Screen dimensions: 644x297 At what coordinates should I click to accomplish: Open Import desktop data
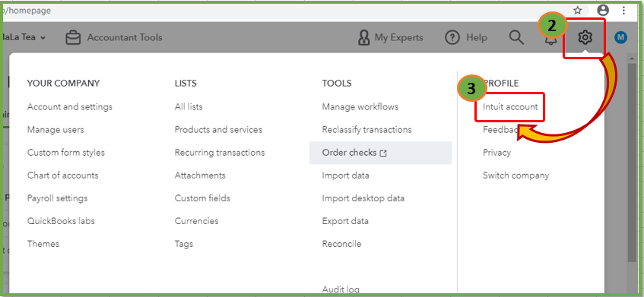363,198
